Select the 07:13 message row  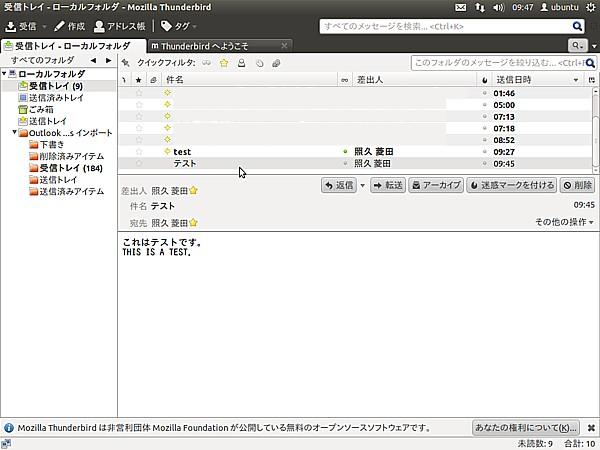click(355, 117)
